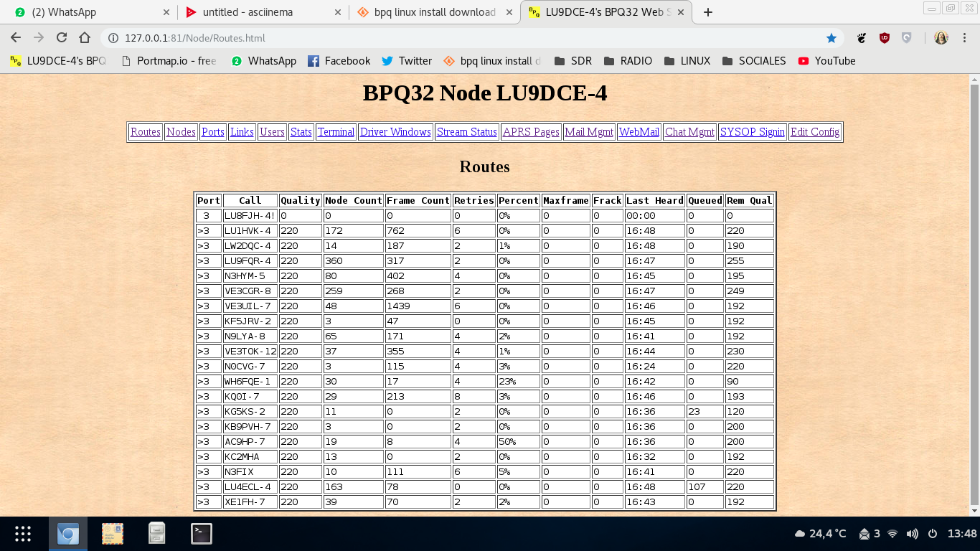Open the Terminal from the taskbar

tap(202, 533)
